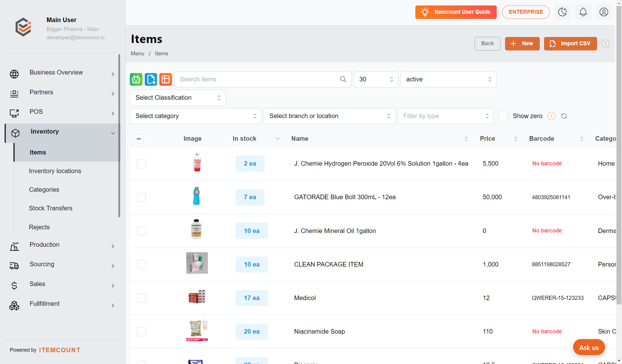Viewport: 622px width, 364px height.
Task: Expand the Business Overview menu chevron
Action: click(113, 74)
